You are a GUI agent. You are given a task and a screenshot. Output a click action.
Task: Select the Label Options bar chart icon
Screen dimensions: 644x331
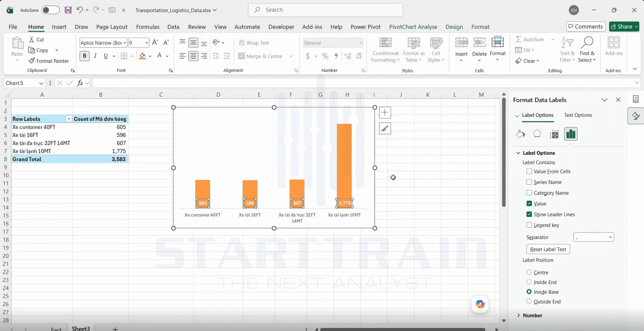(571, 134)
